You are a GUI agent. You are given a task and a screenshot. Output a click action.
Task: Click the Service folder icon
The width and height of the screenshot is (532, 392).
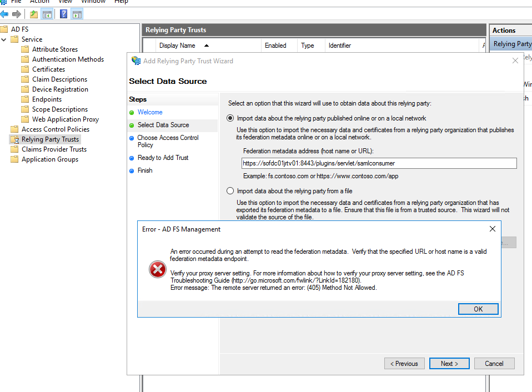pyautogui.click(x=14, y=39)
